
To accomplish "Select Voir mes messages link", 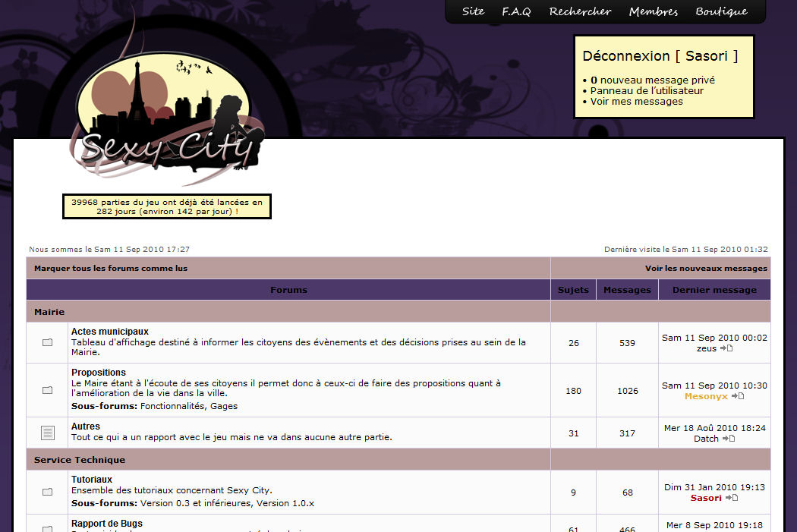I will [636, 101].
